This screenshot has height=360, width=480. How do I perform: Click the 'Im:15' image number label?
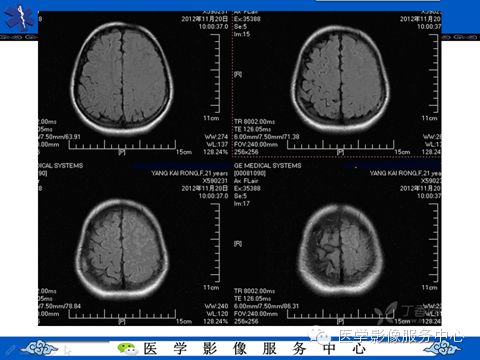point(242,34)
